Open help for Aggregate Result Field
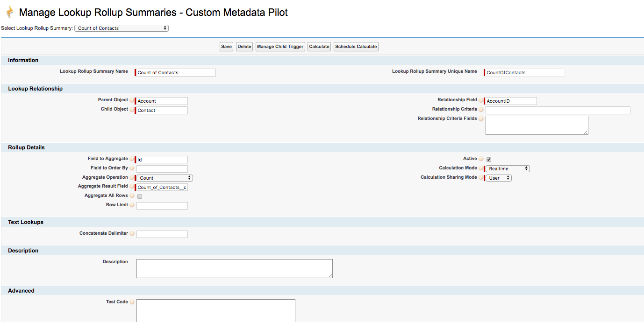The image size is (644, 322). tap(131, 186)
